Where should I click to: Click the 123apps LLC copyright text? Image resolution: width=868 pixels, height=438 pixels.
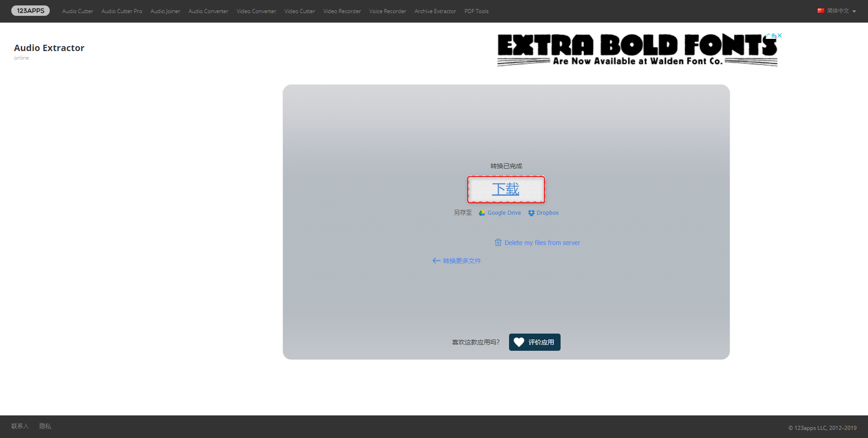coord(822,428)
